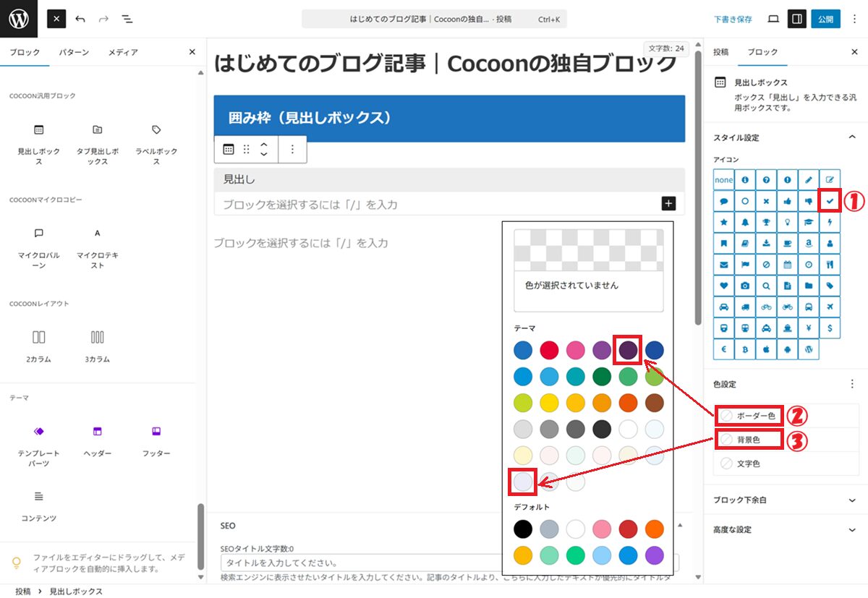
Task: Open block options three-dot menu
Action: point(292,150)
